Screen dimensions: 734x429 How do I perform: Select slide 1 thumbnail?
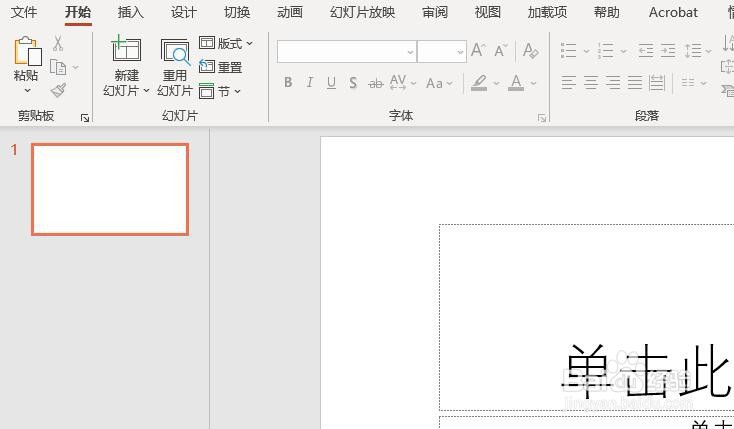[110, 189]
